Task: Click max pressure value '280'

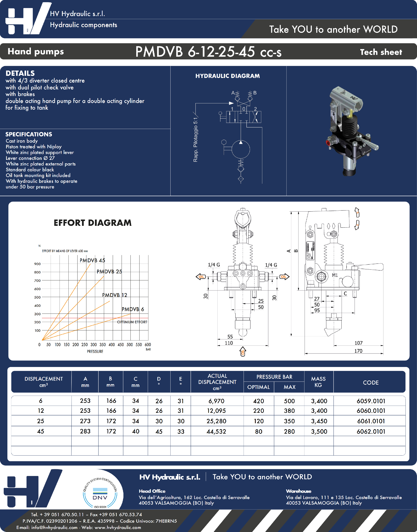Action: [289, 431]
